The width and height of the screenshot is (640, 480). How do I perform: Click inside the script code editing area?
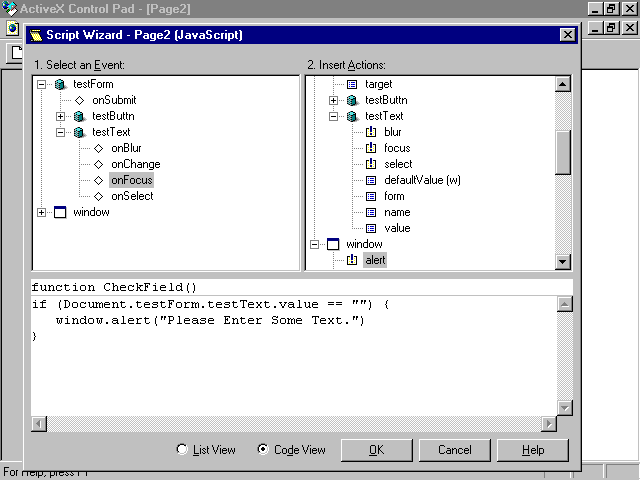coord(300,370)
